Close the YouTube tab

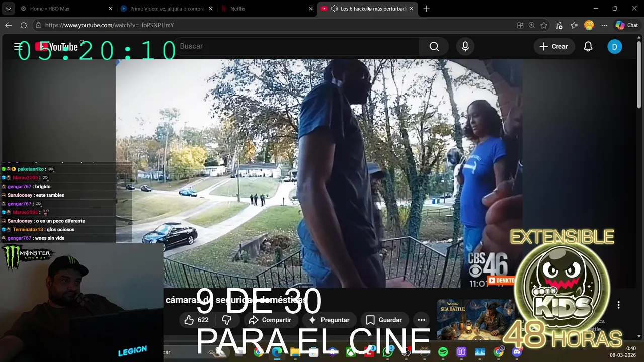tap(411, 9)
